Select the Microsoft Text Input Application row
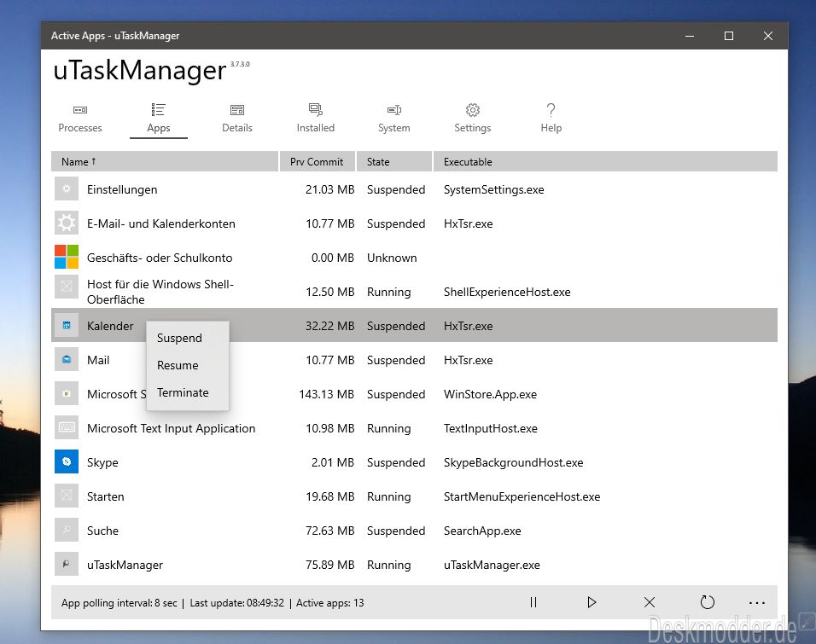This screenshot has width=816, height=644. click(x=414, y=428)
